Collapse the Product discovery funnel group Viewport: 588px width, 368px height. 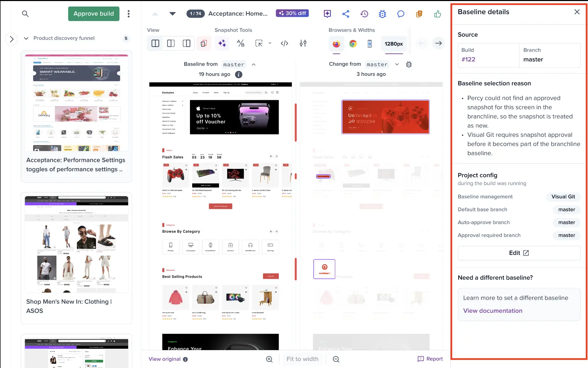(x=26, y=38)
